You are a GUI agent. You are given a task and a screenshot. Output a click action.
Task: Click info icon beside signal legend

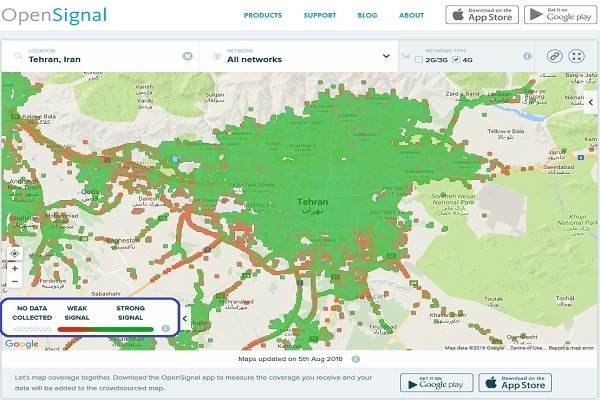click(x=165, y=328)
